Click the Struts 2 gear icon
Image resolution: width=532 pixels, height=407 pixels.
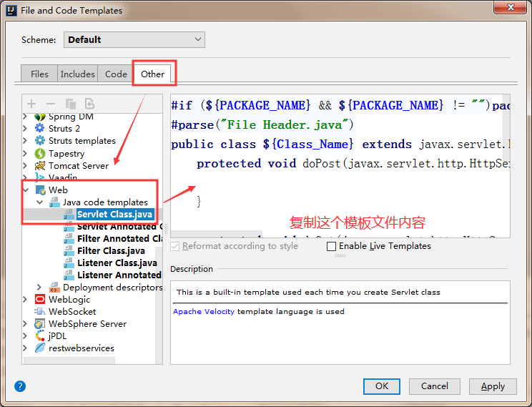[x=40, y=128]
